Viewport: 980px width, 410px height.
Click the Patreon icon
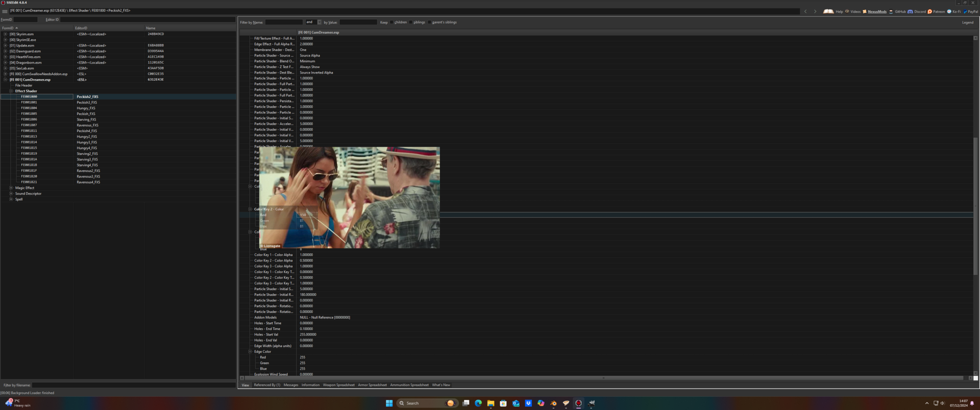930,11
